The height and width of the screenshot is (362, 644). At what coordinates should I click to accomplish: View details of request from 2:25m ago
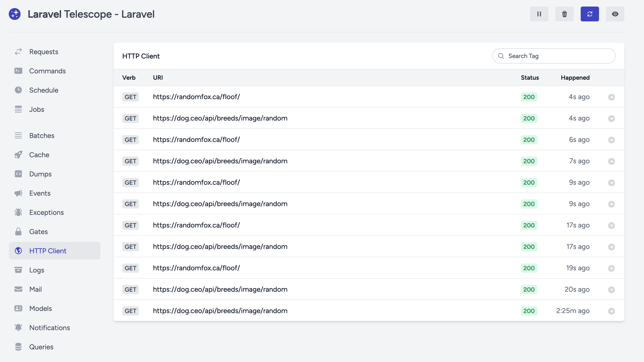click(611, 311)
